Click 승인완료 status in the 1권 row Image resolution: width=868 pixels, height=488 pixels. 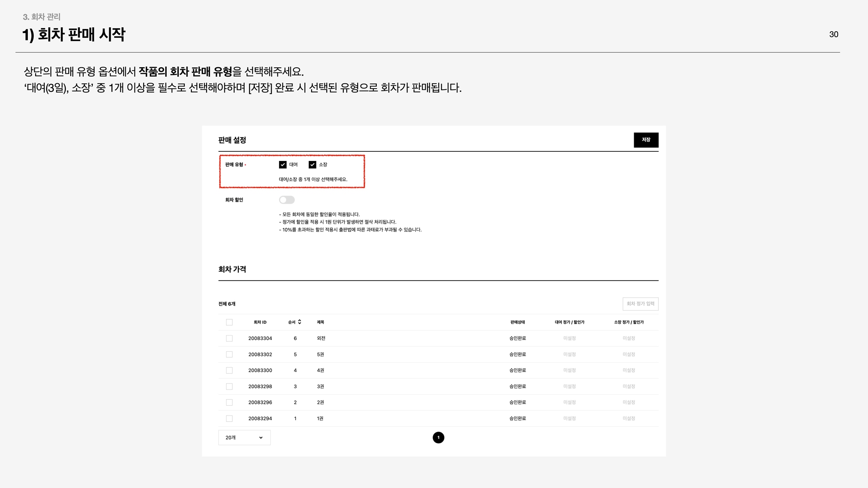(x=517, y=419)
